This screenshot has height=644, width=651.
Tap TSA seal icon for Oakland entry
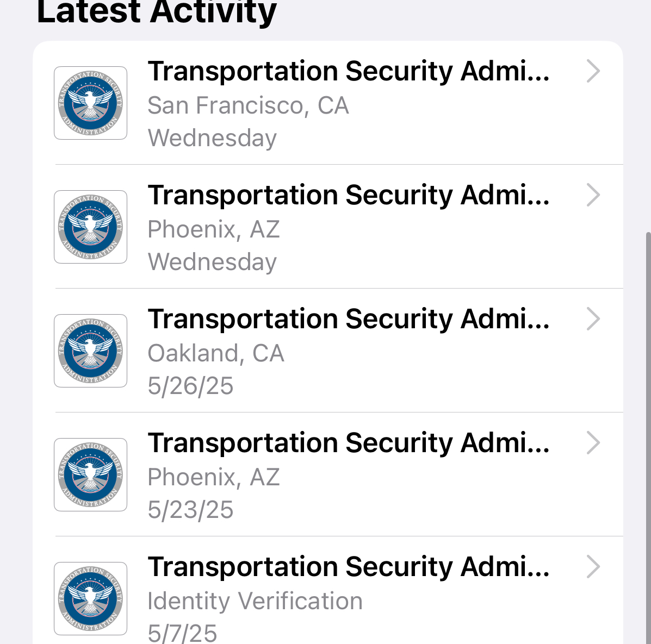(x=90, y=351)
